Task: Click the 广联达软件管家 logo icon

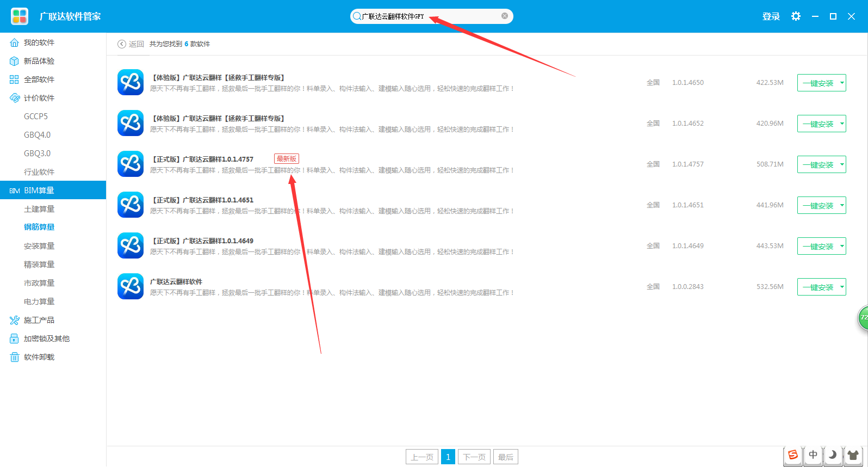Action: coord(20,16)
